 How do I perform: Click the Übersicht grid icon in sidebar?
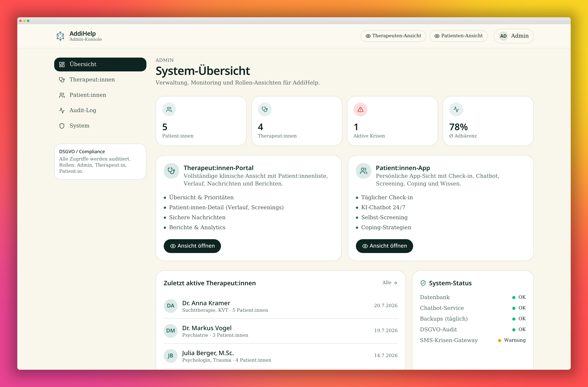click(62, 64)
